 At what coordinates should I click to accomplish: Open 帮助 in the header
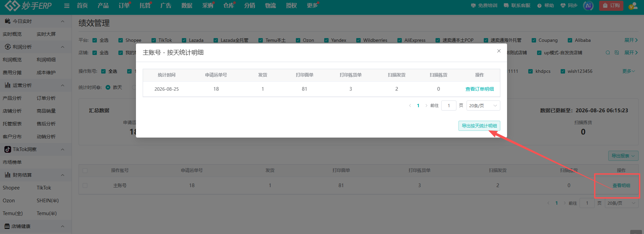point(545,5)
